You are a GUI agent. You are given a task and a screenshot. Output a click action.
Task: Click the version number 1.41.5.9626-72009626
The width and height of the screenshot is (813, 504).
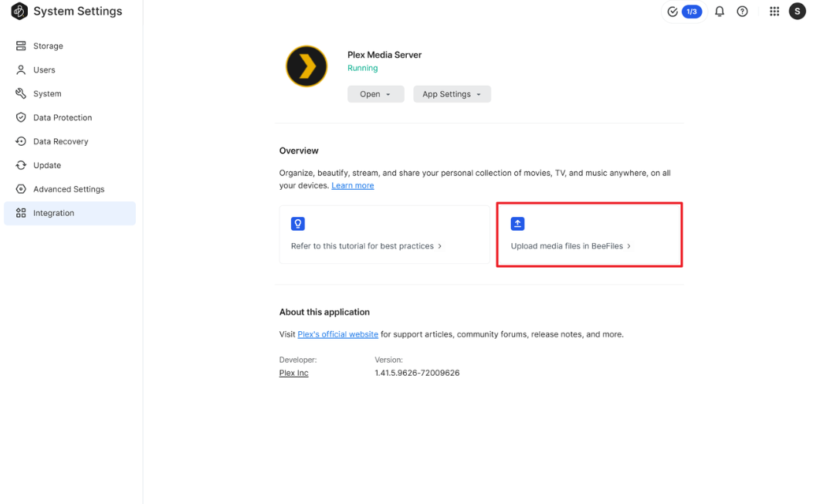point(417,373)
